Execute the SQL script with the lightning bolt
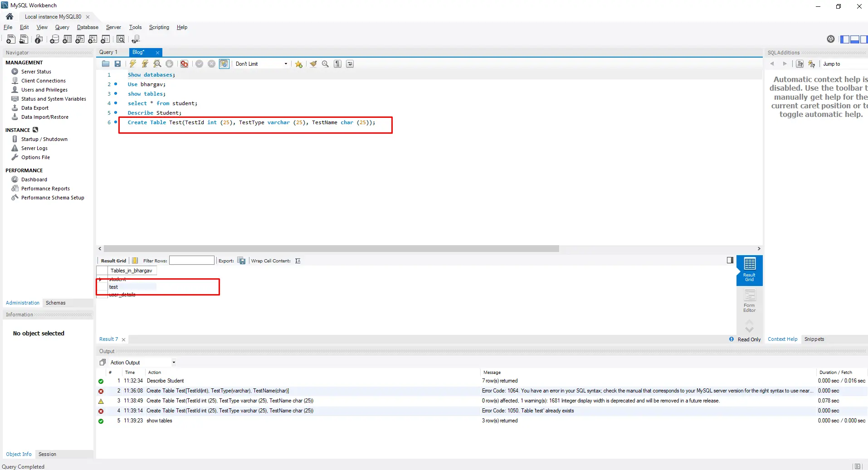The height and width of the screenshot is (470, 868). pos(132,64)
